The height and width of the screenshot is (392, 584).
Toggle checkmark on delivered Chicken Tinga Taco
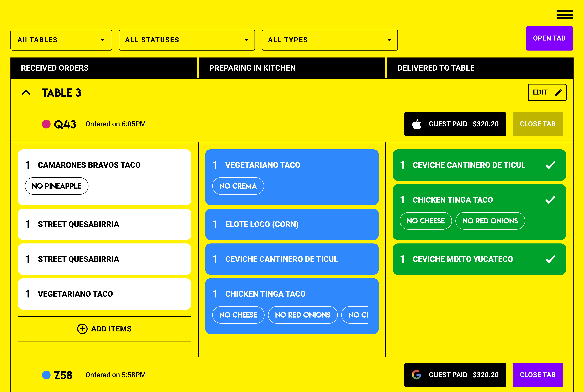[x=550, y=200]
